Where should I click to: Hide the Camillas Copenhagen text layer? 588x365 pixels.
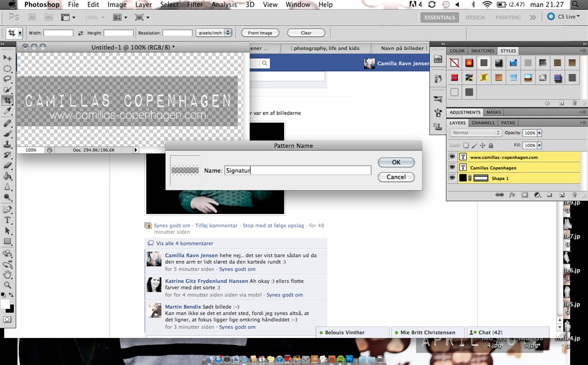tap(452, 168)
